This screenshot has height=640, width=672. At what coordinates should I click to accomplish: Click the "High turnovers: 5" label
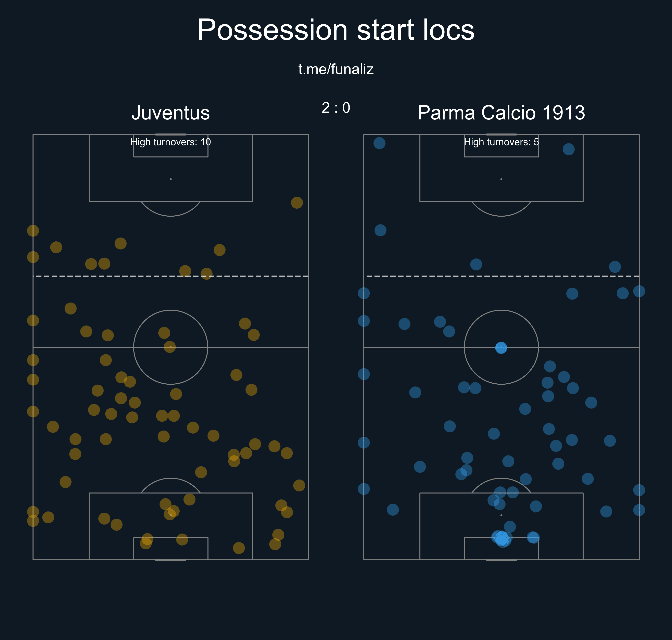tap(501, 142)
